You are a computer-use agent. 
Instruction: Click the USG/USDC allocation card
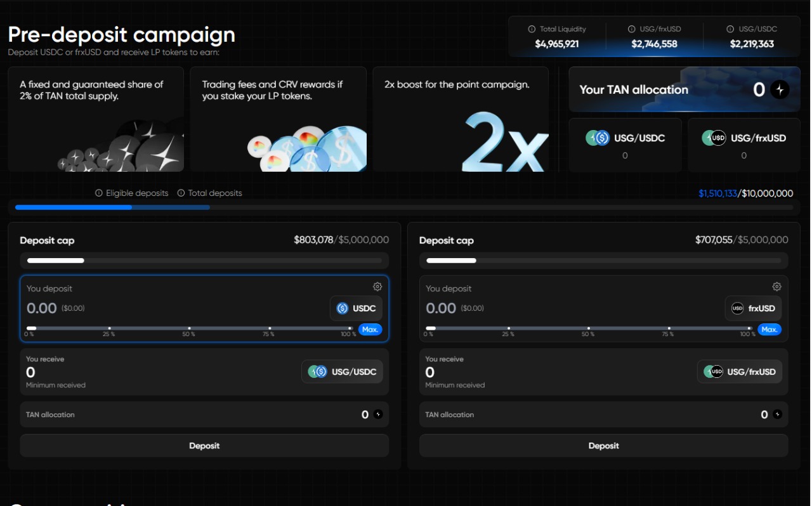[x=625, y=145]
